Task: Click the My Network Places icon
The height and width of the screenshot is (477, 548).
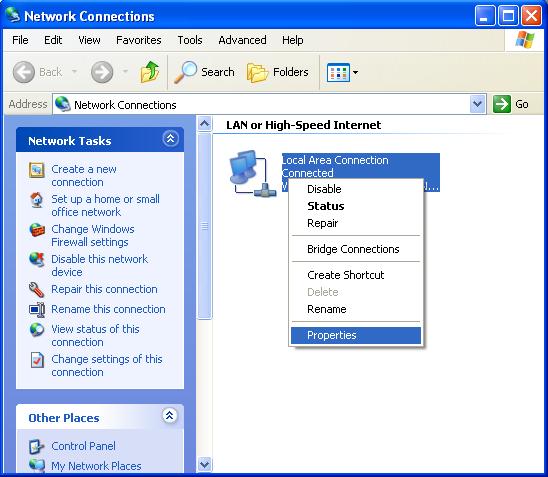Action: 37,465
